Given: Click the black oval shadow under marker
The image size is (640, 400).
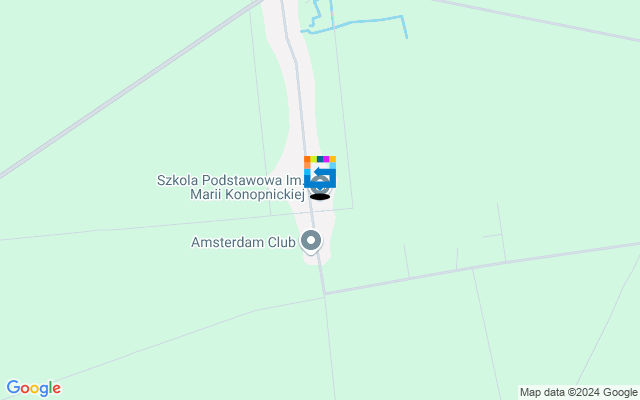Looking at the screenshot, I should point(320,197).
